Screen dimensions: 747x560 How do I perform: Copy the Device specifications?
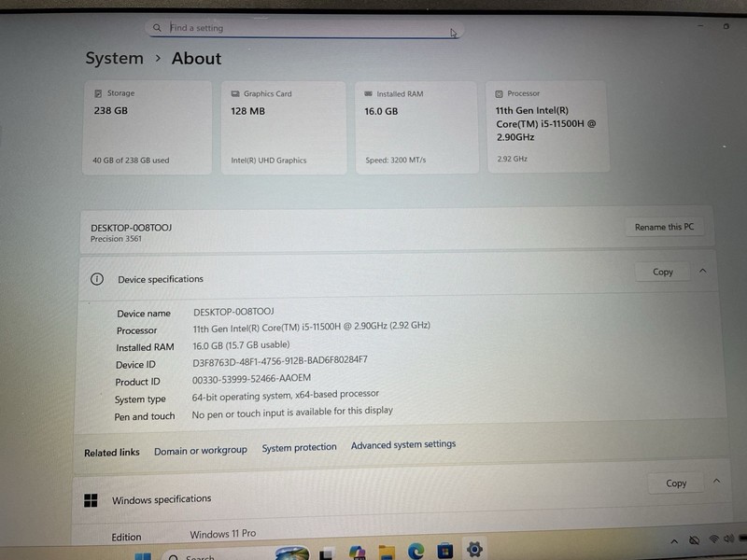tap(663, 272)
